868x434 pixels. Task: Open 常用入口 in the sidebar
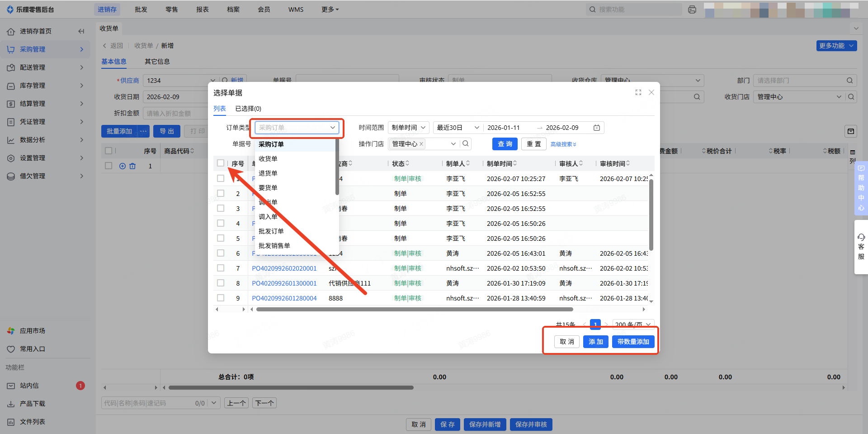(x=33, y=349)
